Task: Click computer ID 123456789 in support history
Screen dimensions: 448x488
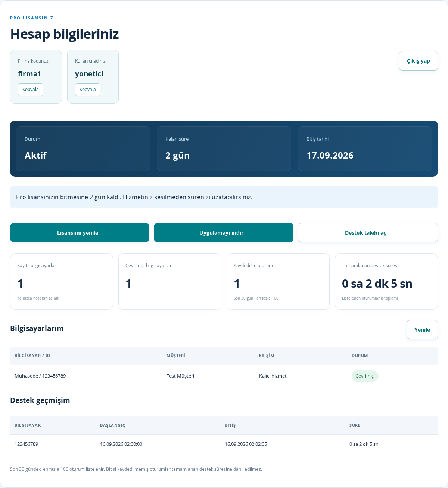Action: pos(27,444)
